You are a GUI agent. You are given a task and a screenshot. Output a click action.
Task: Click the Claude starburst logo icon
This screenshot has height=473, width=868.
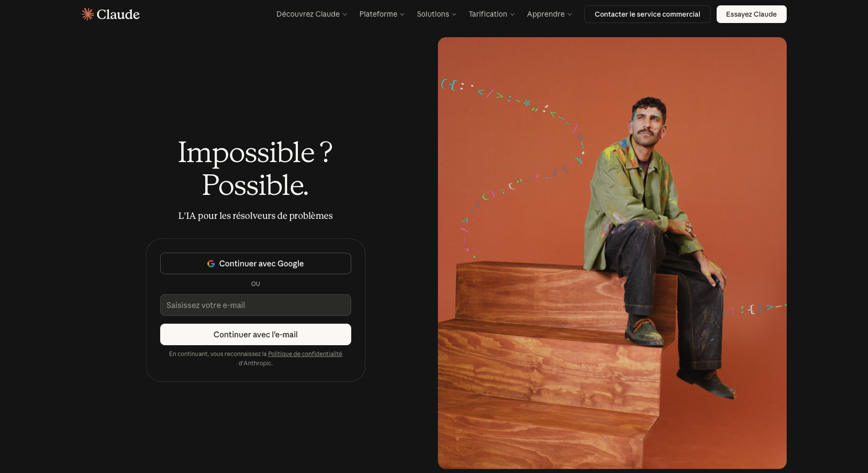click(87, 14)
